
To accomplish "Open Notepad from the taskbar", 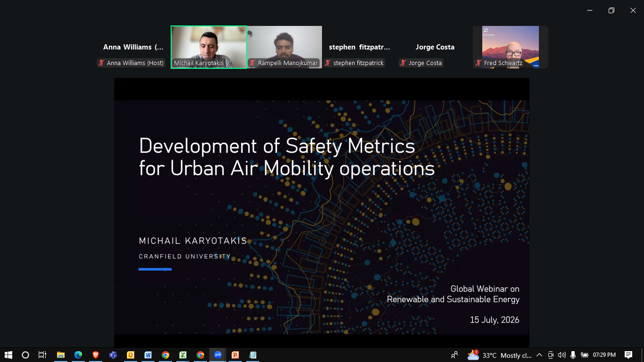I will 253,355.
